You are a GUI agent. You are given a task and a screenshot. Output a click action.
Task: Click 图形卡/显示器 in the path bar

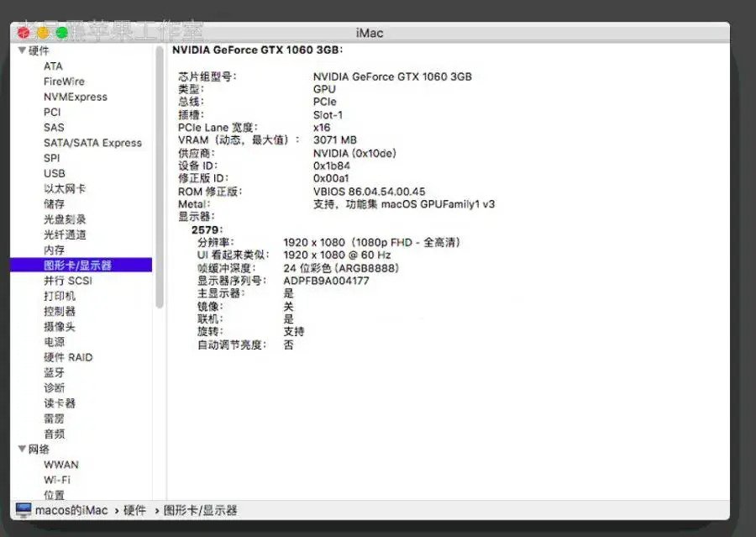pyautogui.click(x=200, y=510)
